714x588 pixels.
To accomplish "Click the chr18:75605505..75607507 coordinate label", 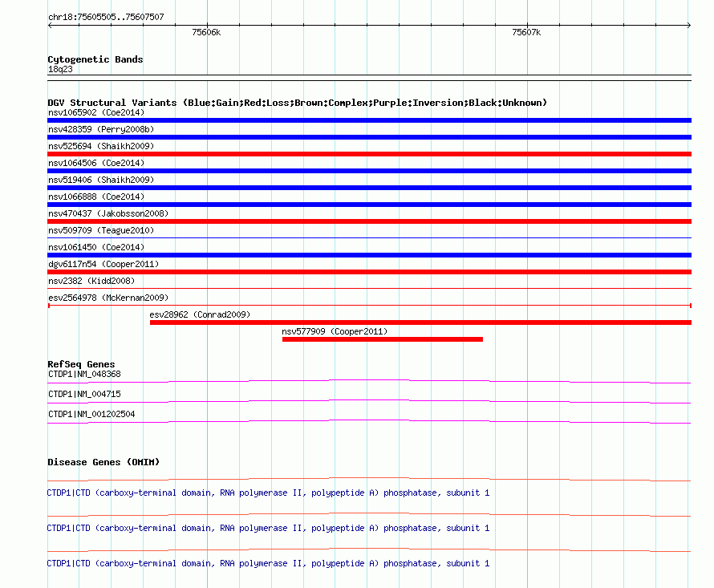I will coord(106,18).
